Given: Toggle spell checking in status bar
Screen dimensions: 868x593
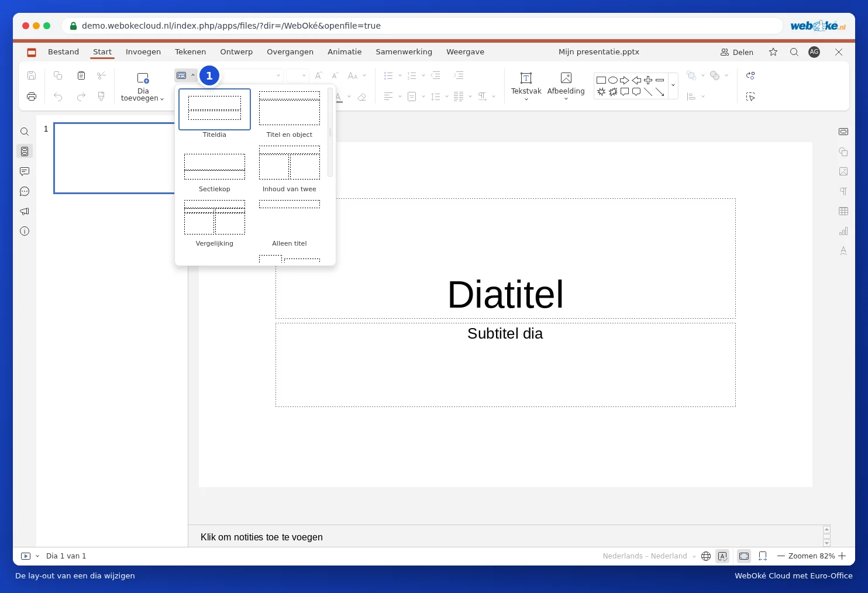Looking at the screenshot, I should (x=723, y=556).
